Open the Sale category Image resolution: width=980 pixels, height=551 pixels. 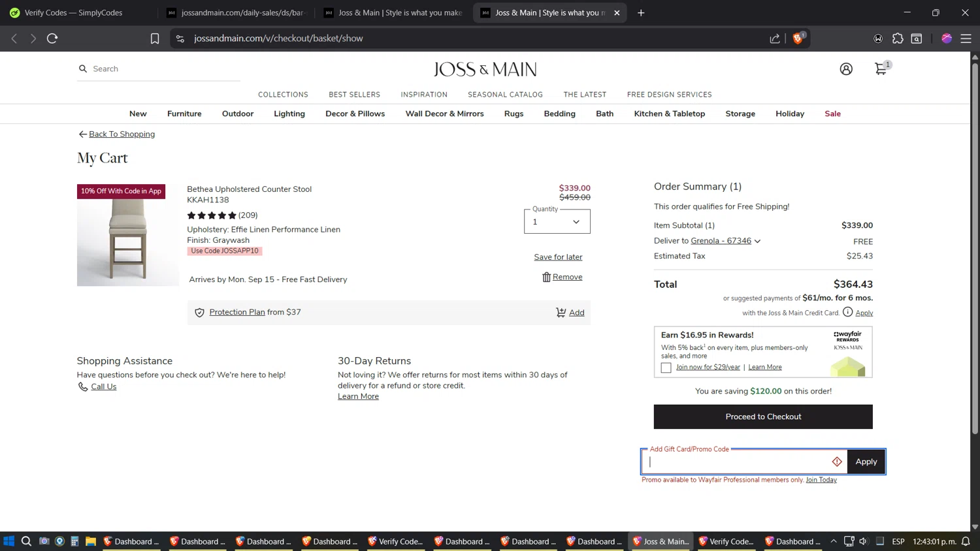(832, 114)
